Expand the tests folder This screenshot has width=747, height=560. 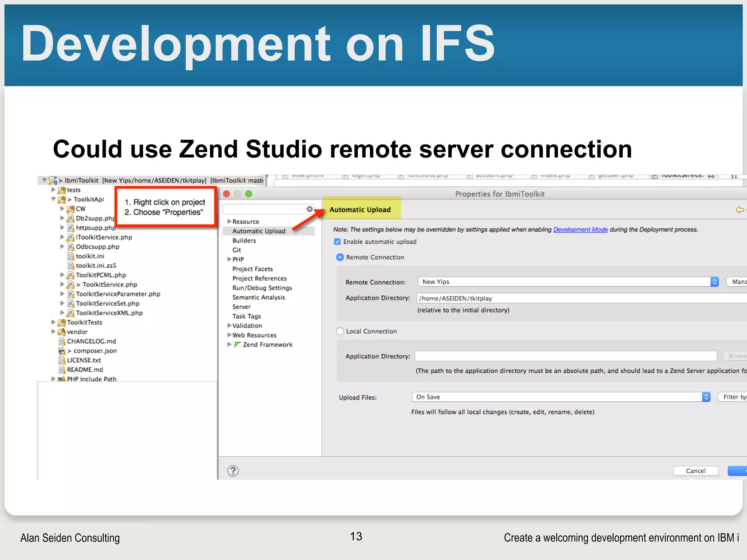[53, 190]
